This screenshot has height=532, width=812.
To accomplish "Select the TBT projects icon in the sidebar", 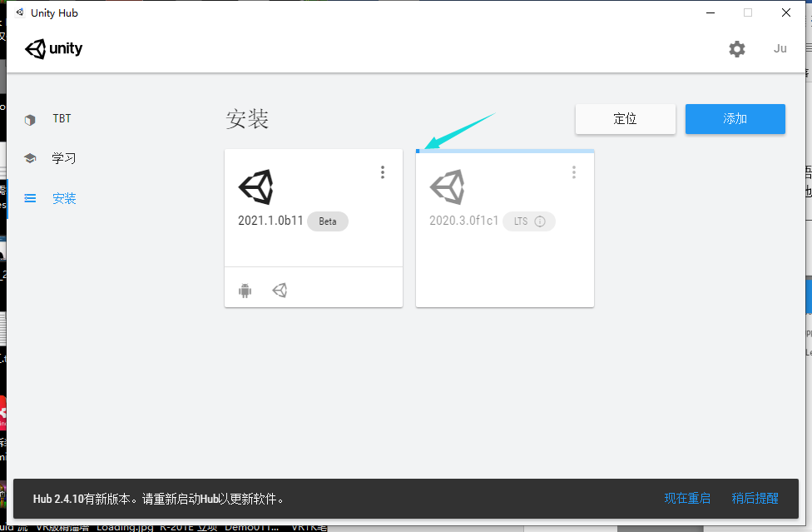I will coord(30,118).
